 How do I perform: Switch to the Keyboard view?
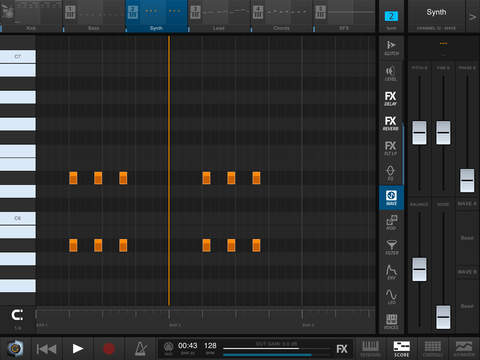click(370, 349)
